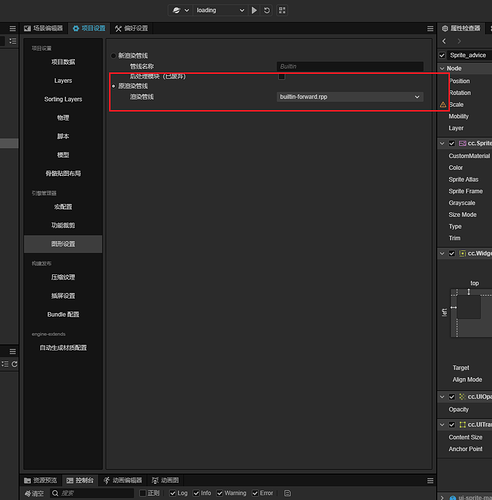Select the new render pipeline radio button
The image size is (492, 500).
114,56
